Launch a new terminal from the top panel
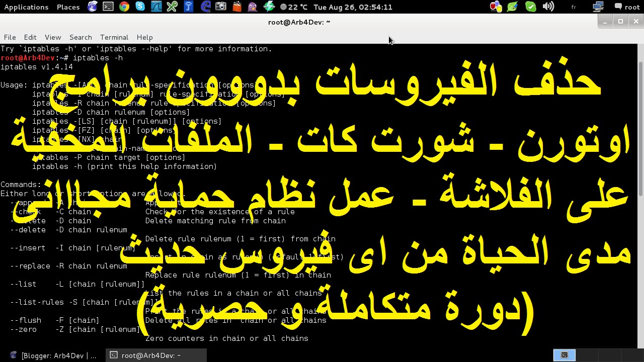Screen dimensions: 644x362 tap(108, 7)
